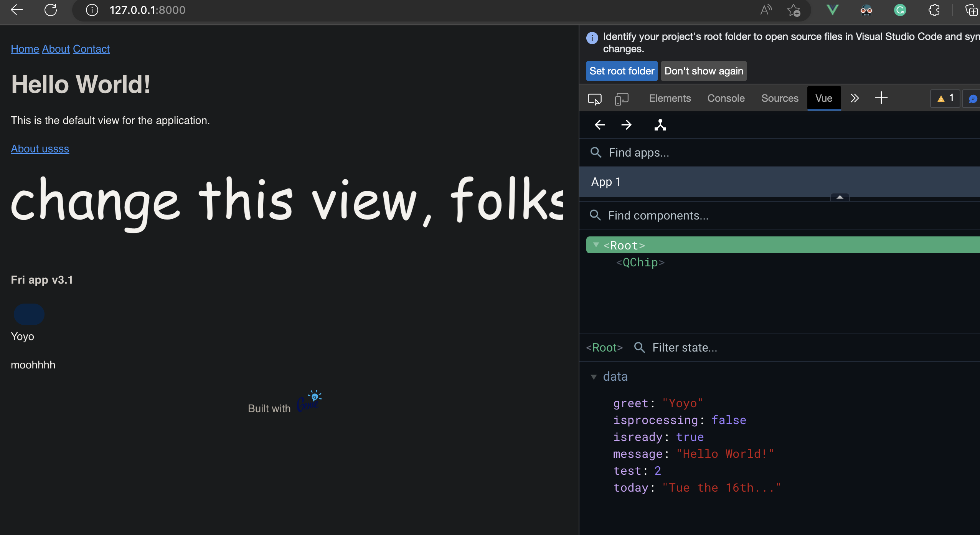Click the Set root folder button
Screen dimensions: 980x535
click(622, 71)
